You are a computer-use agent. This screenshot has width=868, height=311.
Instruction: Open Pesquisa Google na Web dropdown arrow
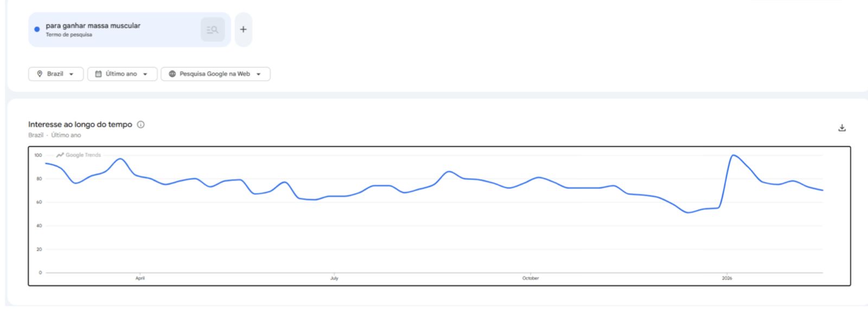tap(258, 74)
